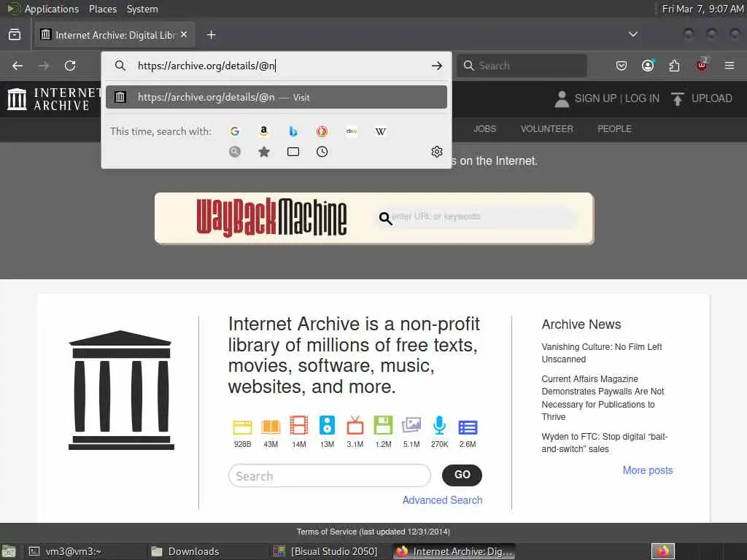Viewport: 747px width, 560px height.
Task: Click the texts book icon labeled 43M
Action: tap(271, 427)
